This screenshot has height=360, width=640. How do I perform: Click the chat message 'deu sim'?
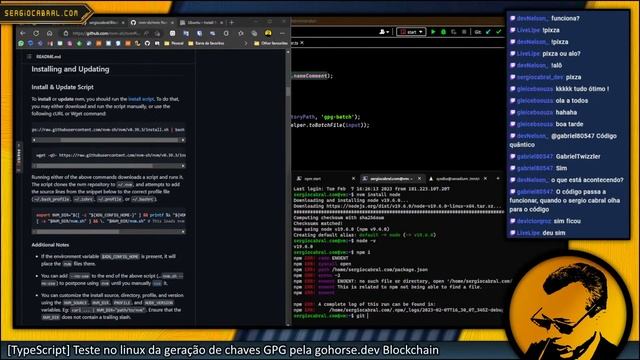pos(554,233)
